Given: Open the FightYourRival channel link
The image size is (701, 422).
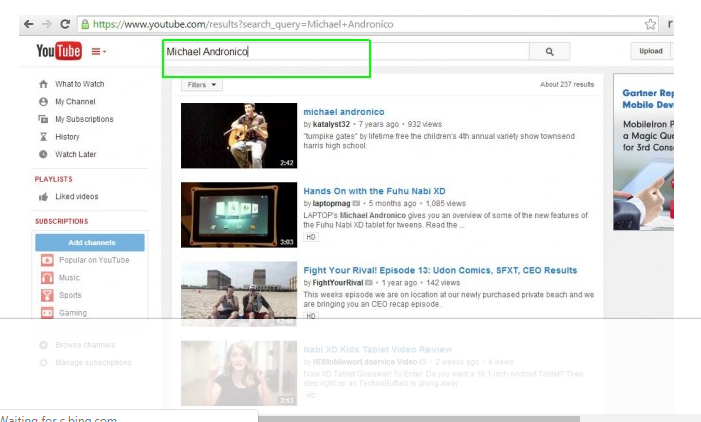Looking at the screenshot, I should tap(338, 283).
